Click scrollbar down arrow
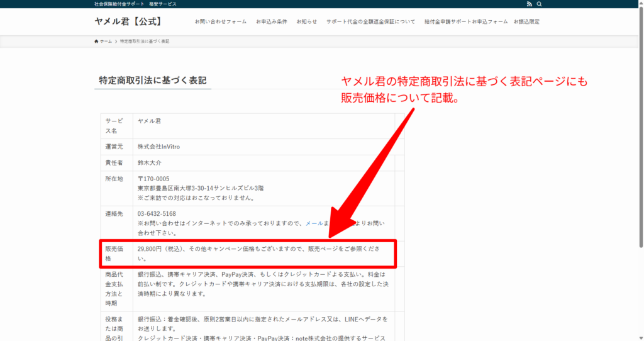Screen dimensions: 644x341 click(641, 338)
